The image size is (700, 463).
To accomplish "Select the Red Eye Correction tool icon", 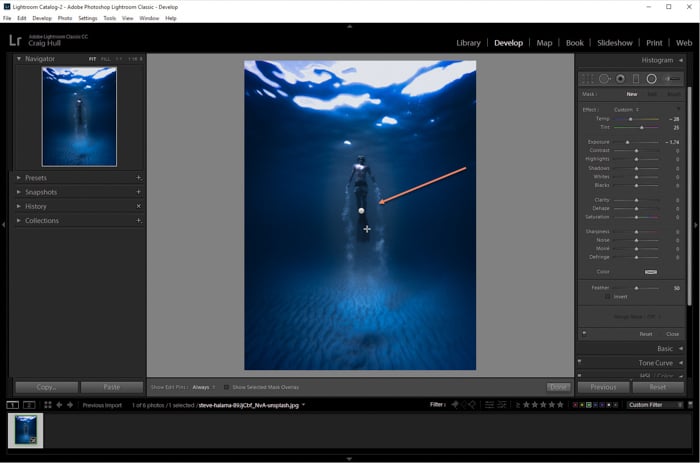I will (x=621, y=79).
